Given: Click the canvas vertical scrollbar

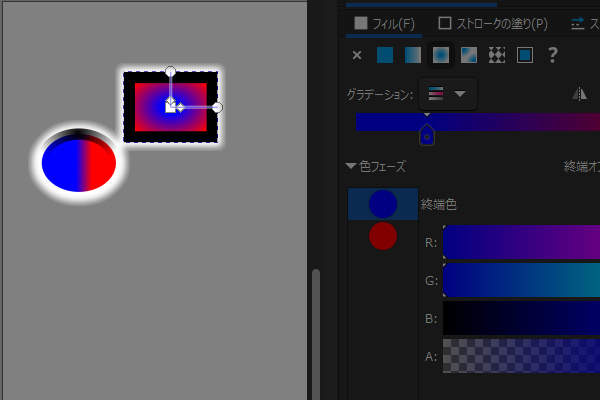Looking at the screenshot, I should pyautogui.click(x=316, y=333).
